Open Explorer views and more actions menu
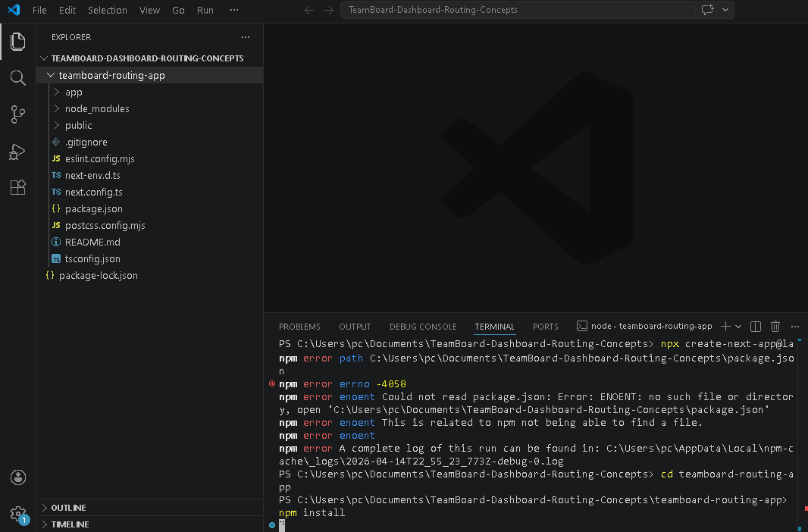Viewport: 808px width, 532px height. coord(246,37)
